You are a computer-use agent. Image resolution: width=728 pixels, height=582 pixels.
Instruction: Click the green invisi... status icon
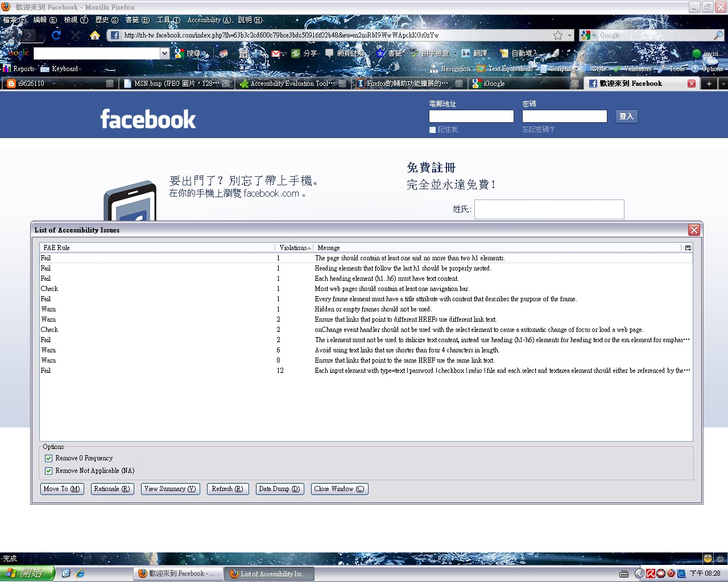click(x=696, y=53)
